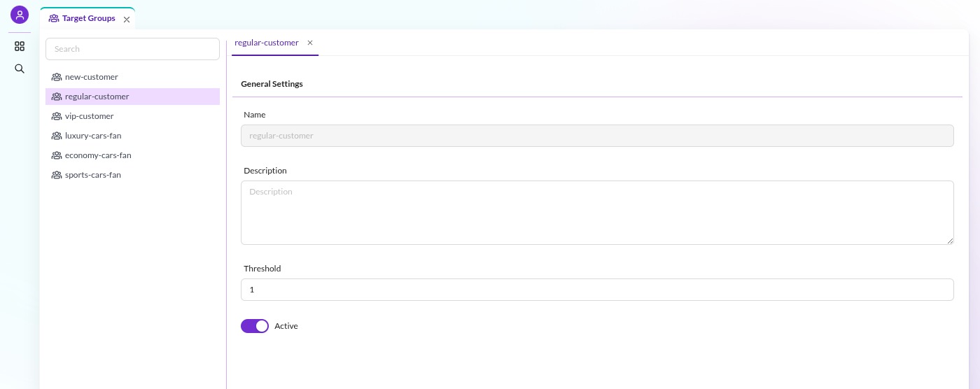This screenshot has height=389, width=980.
Task: Toggle the Active switch off
Action: point(255,326)
